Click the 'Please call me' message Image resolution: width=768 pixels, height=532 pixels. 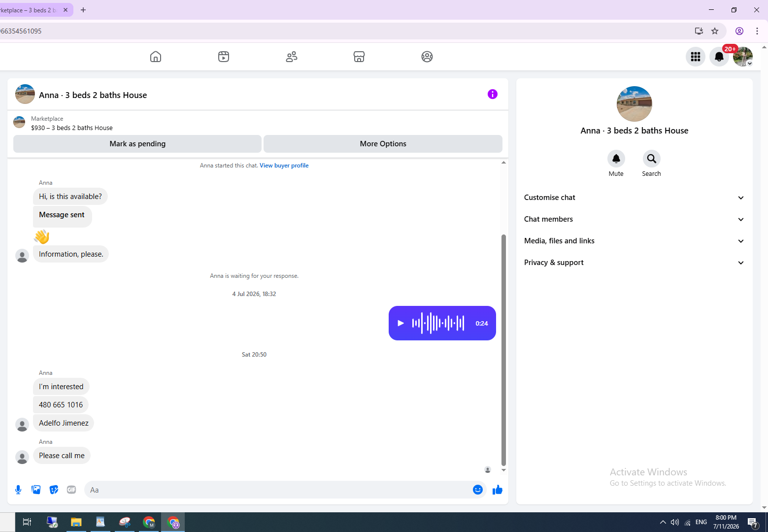[62, 456]
